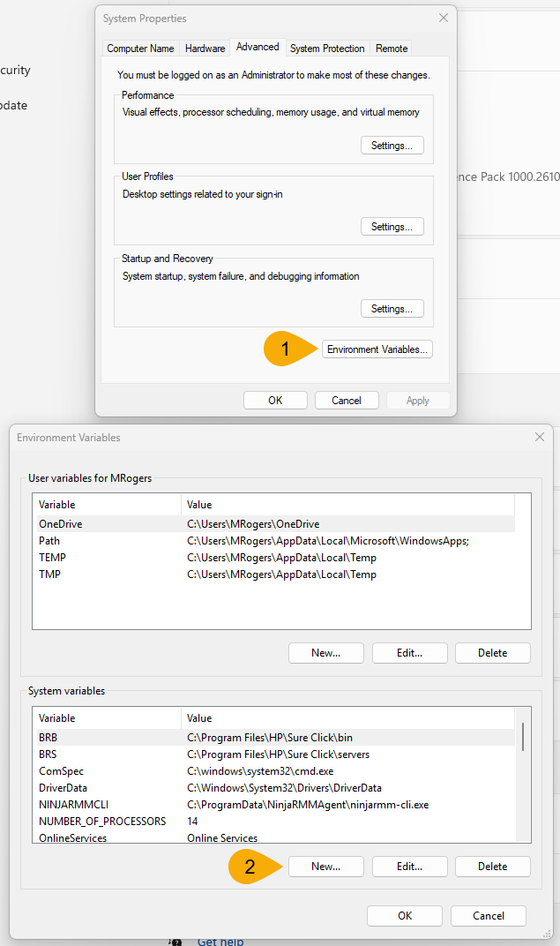Open Startup and Recovery settings

(x=392, y=309)
